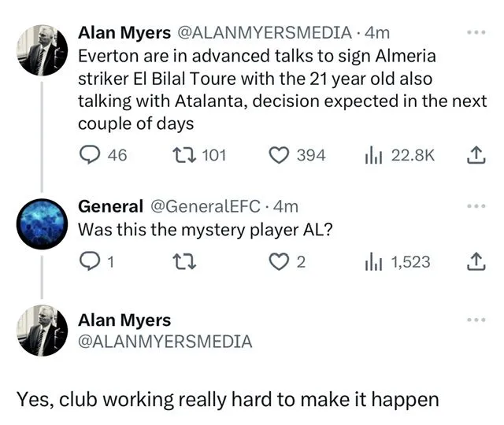Share General's reply tweet
This screenshot has height=425, width=504.
pyautogui.click(x=475, y=261)
